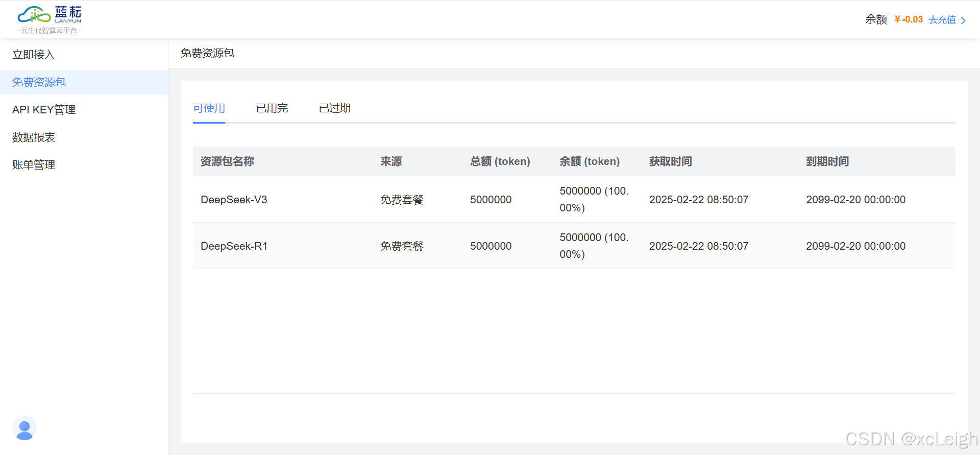Viewport: 980px width, 455px height.
Task: Click the 总额 (token) column header
Action: click(x=500, y=161)
